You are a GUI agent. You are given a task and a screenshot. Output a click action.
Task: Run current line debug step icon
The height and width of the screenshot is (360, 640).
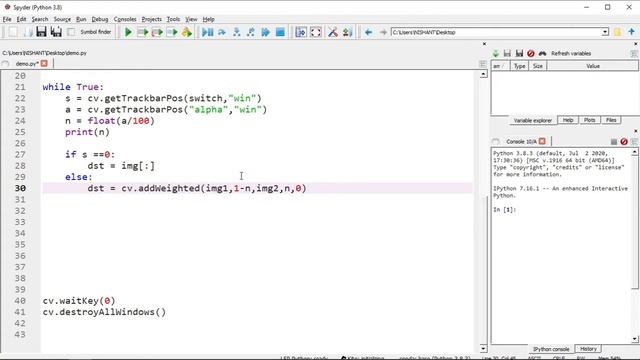222,32
